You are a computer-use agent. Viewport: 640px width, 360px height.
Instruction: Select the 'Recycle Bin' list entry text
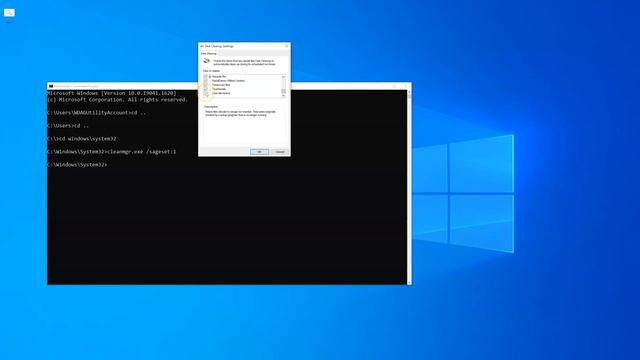[x=219, y=77]
